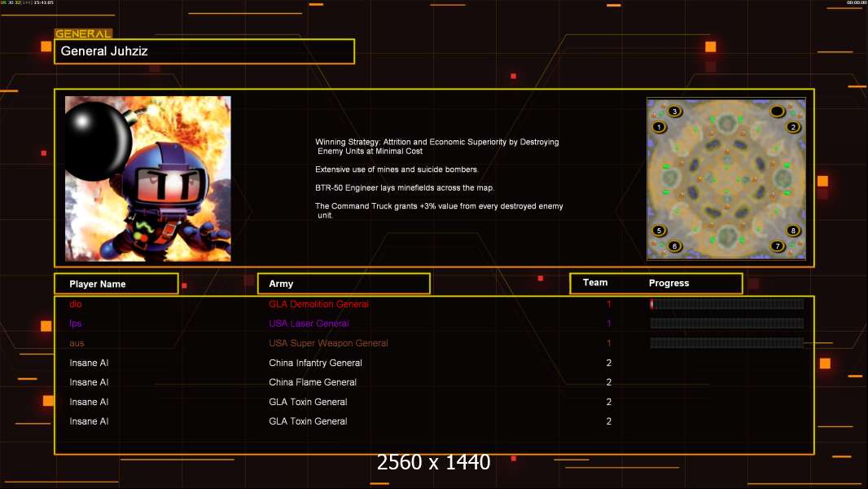Click USA Laser General army entry
This screenshot has width=868, height=489.
tap(309, 324)
